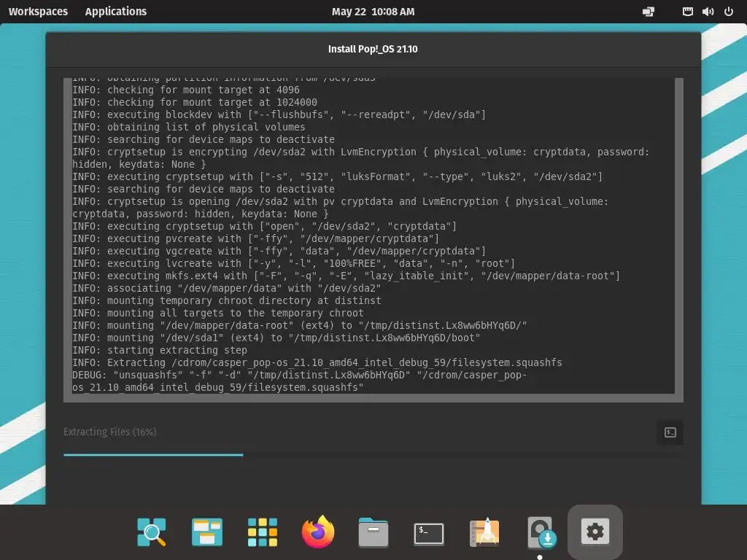This screenshot has width=747, height=560.
Task: Launch the Terminal from the dock
Action: tap(429, 533)
